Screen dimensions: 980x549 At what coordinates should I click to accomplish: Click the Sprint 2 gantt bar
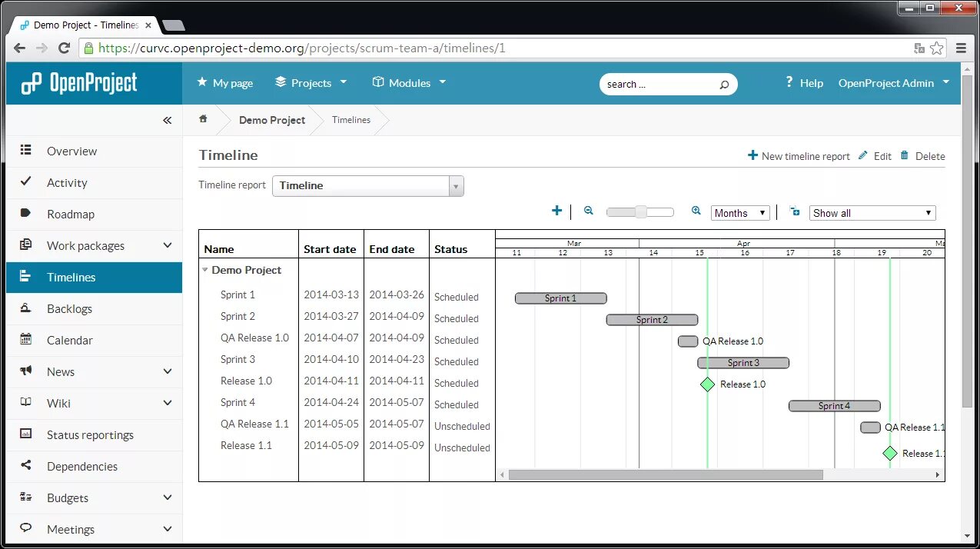[652, 320]
